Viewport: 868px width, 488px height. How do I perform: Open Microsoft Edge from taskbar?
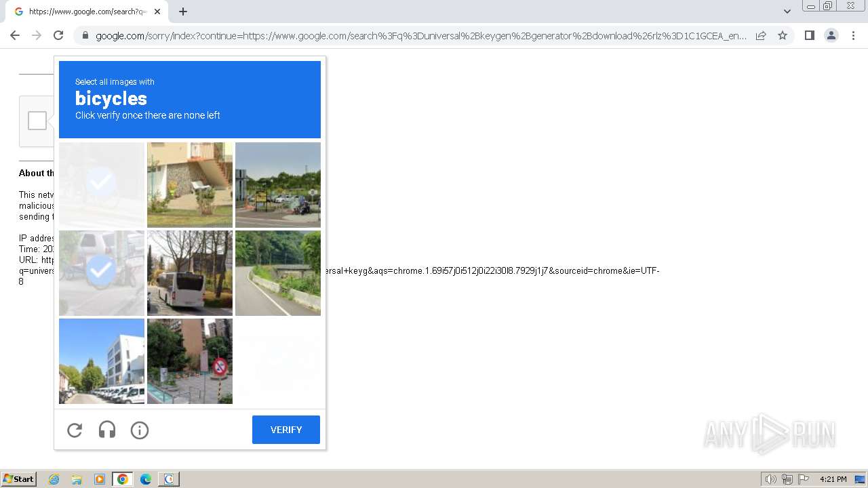[146, 479]
